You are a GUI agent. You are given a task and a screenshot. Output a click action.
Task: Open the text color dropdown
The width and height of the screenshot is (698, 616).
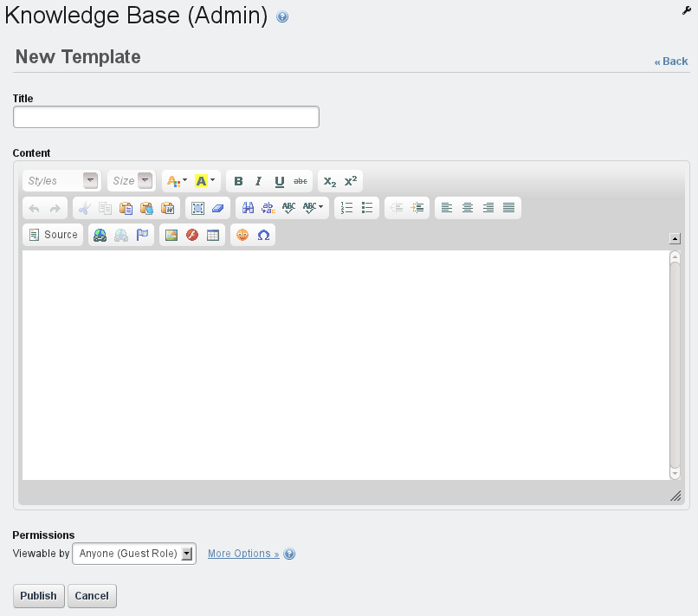(x=177, y=181)
